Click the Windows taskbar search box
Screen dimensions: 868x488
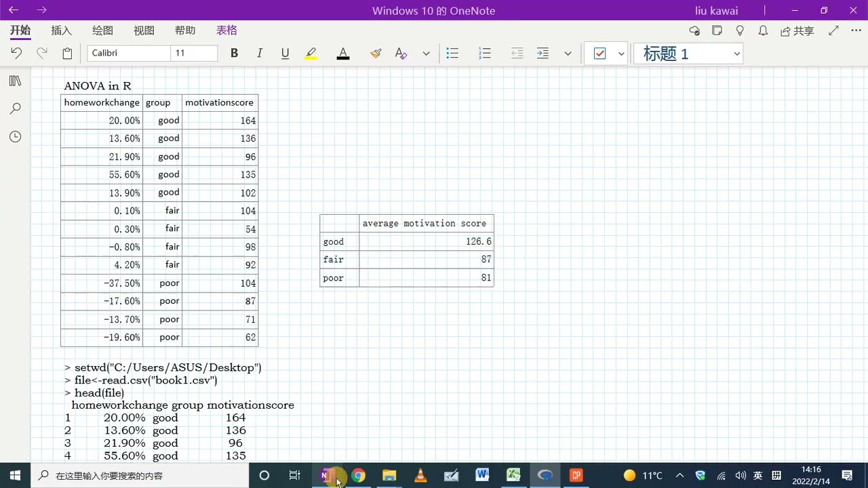click(x=140, y=475)
